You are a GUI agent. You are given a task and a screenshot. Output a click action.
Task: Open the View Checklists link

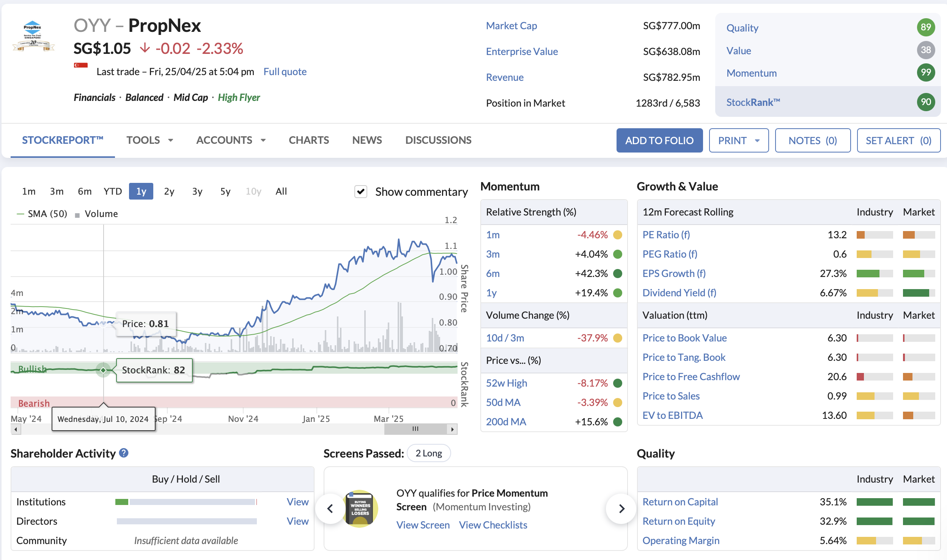pyautogui.click(x=493, y=525)
